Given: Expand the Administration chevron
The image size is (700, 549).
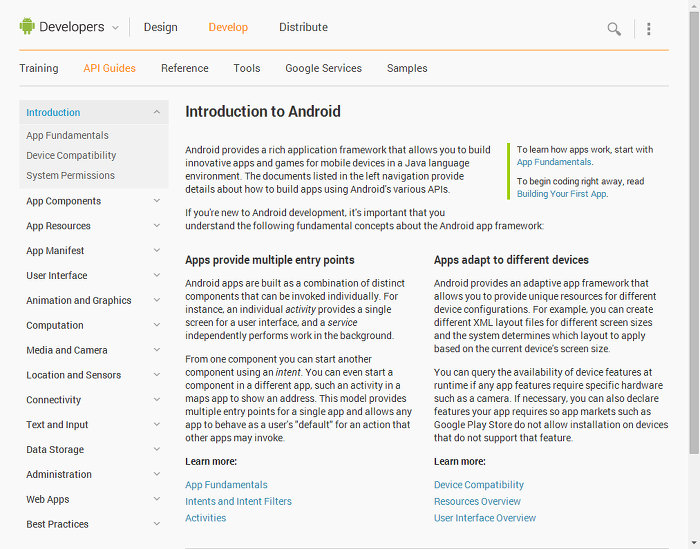Looking at the screenshot, I should pos(157,474).
